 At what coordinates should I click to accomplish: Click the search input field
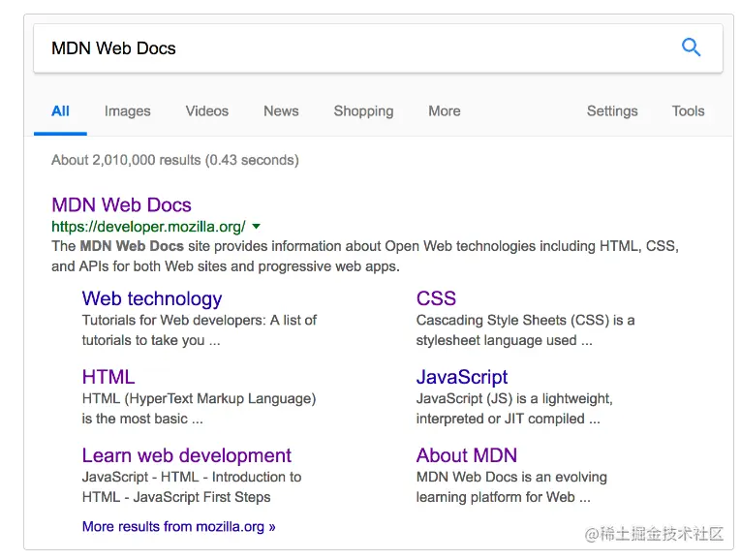pyautogui.click(x=349, y=48)
